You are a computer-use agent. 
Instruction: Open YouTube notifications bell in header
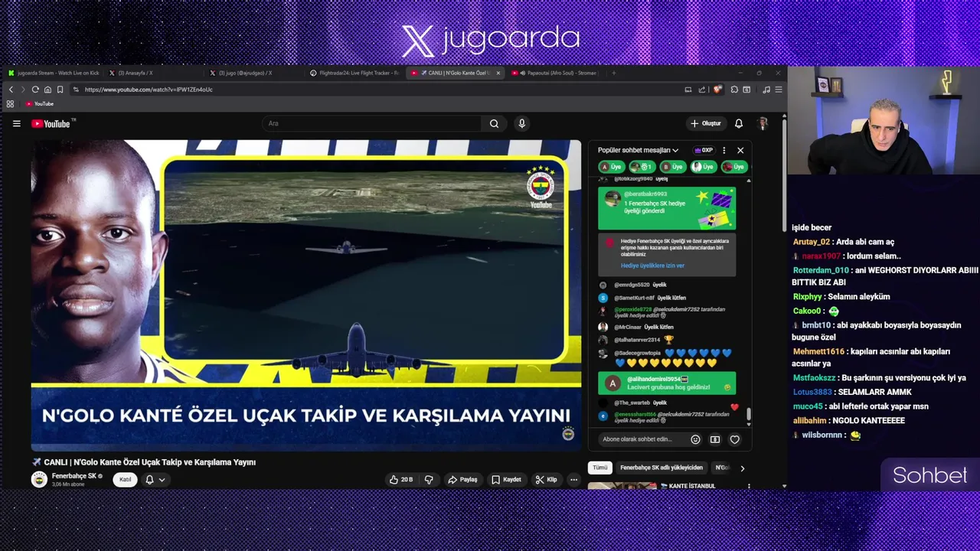click(739, 123)
